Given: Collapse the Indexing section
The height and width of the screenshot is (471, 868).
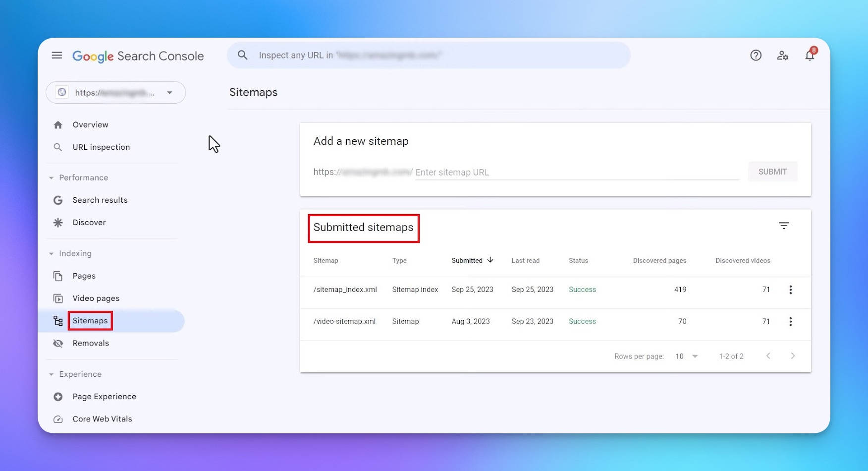Looking at the screenshot, I should [51, 253].
